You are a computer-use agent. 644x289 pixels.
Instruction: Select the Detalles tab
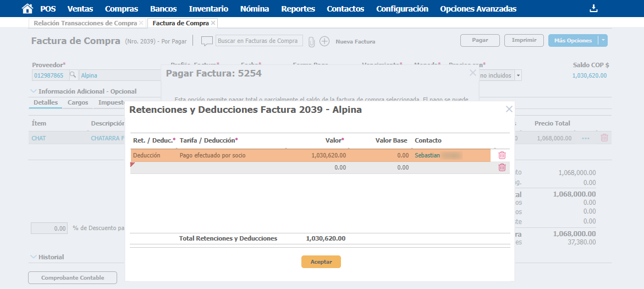[x=46, y=103]
